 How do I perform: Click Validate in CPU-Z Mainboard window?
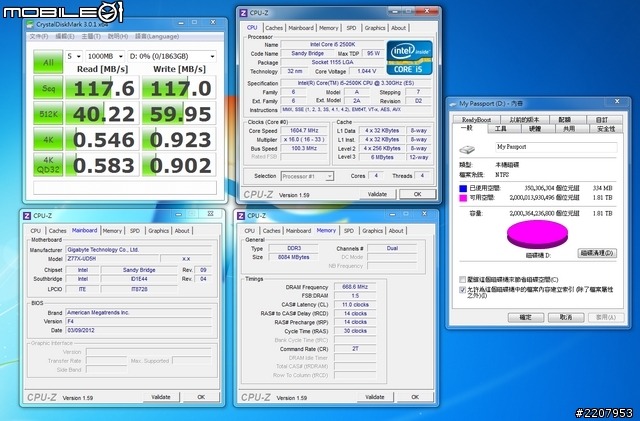[x=161, y=397]
